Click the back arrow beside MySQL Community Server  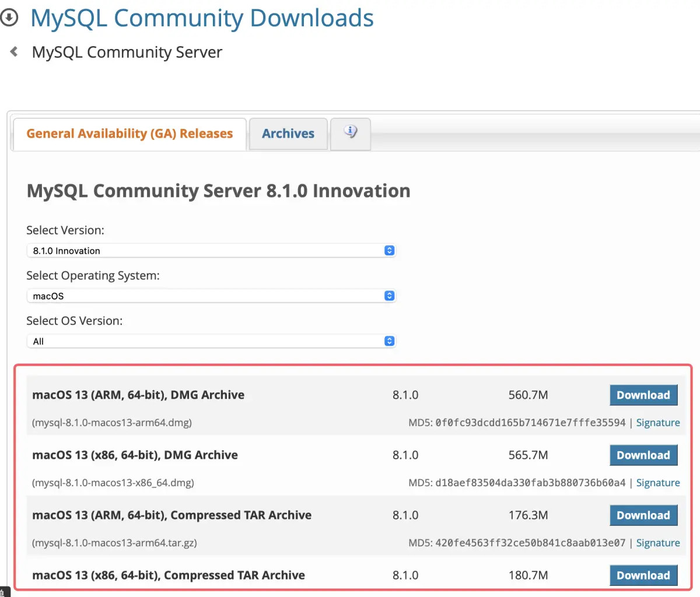click(x=13, y=52)
